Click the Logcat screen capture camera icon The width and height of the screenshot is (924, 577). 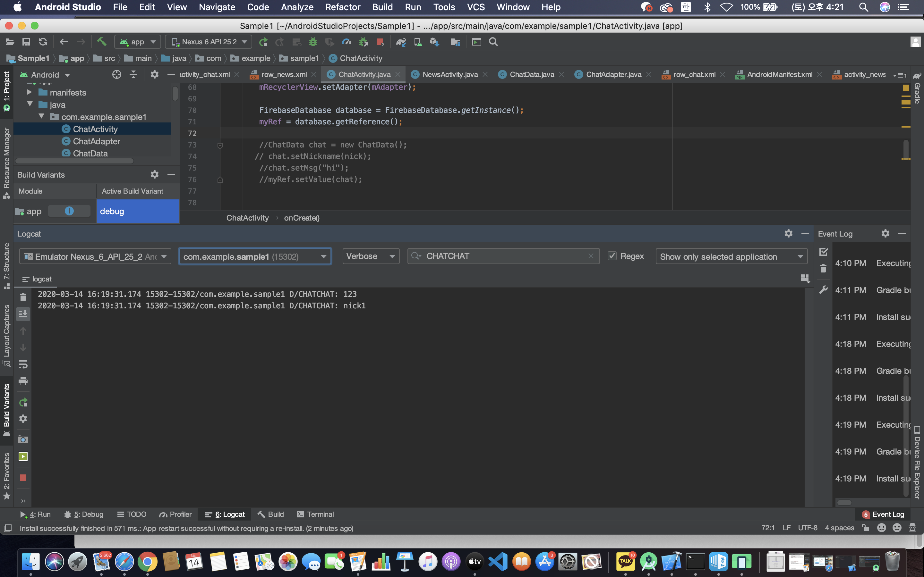coord(23,439)
